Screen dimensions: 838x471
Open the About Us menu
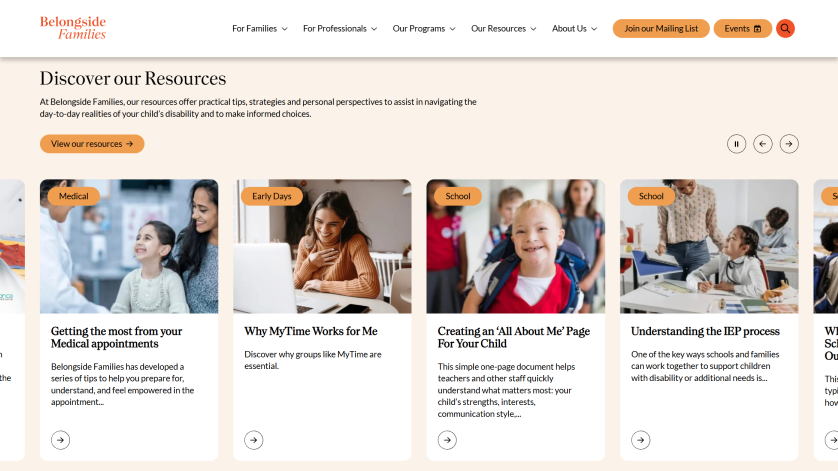click(x=575, y=29)
